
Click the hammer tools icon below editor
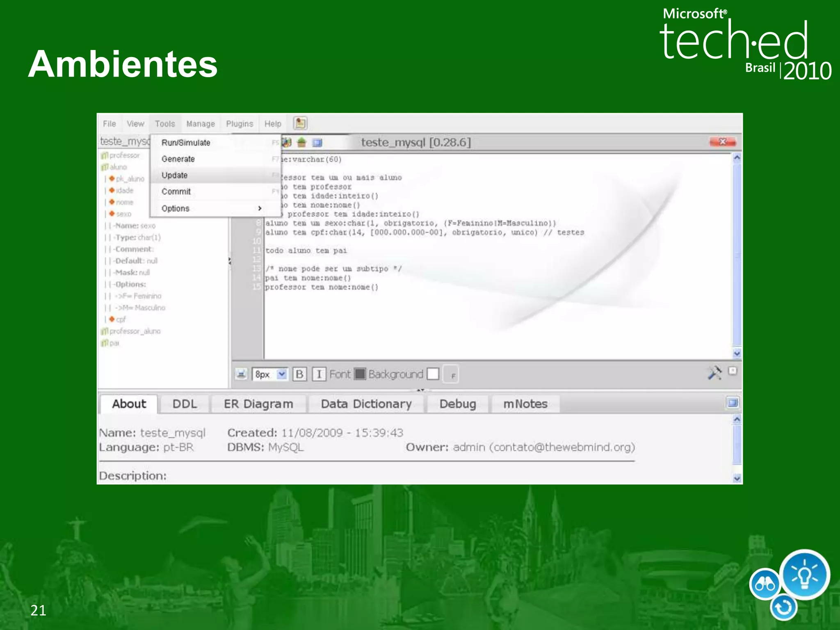tap(714, 372)
